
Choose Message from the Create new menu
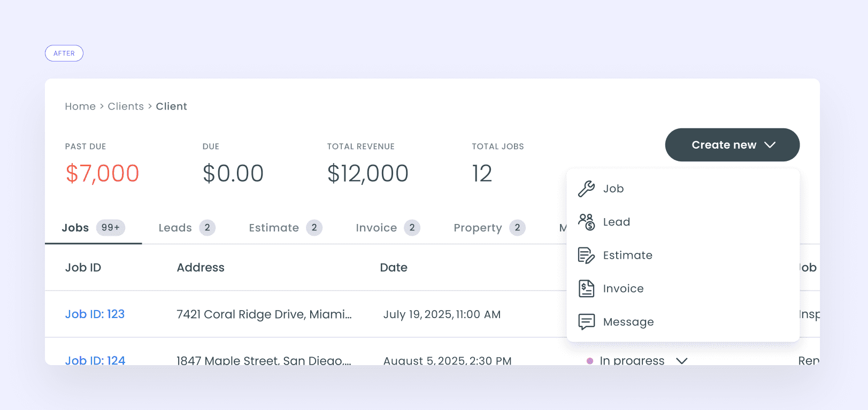click(628, 322)
